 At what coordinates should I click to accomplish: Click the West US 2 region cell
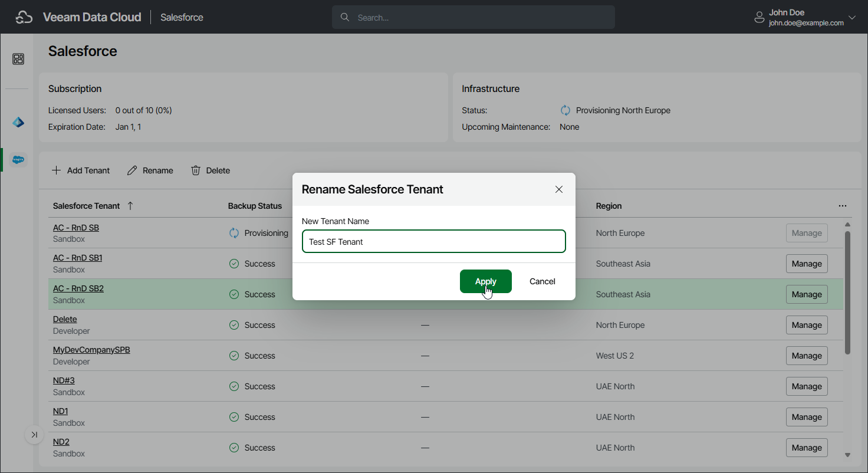click(x=615, y=356)
